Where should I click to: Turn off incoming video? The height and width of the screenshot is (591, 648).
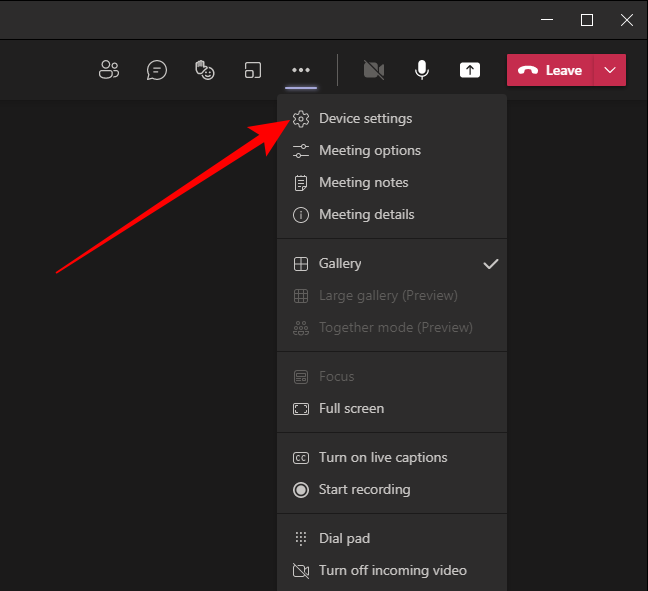(392, 571)
